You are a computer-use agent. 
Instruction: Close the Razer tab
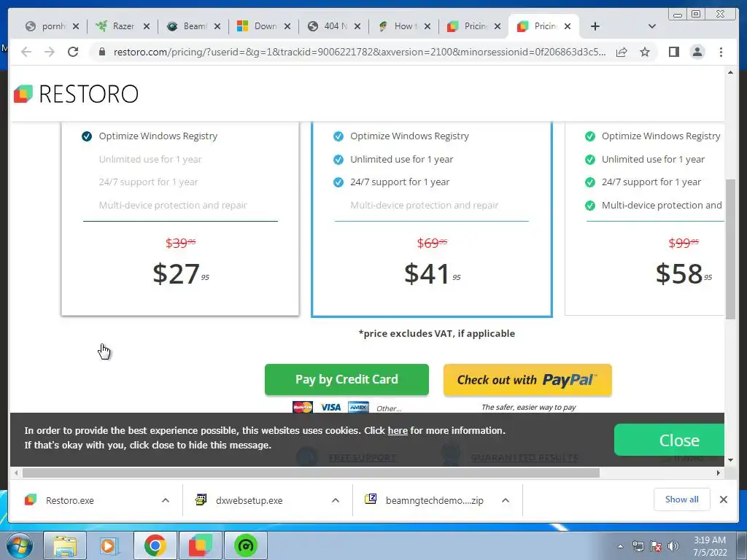click(146, 26)
